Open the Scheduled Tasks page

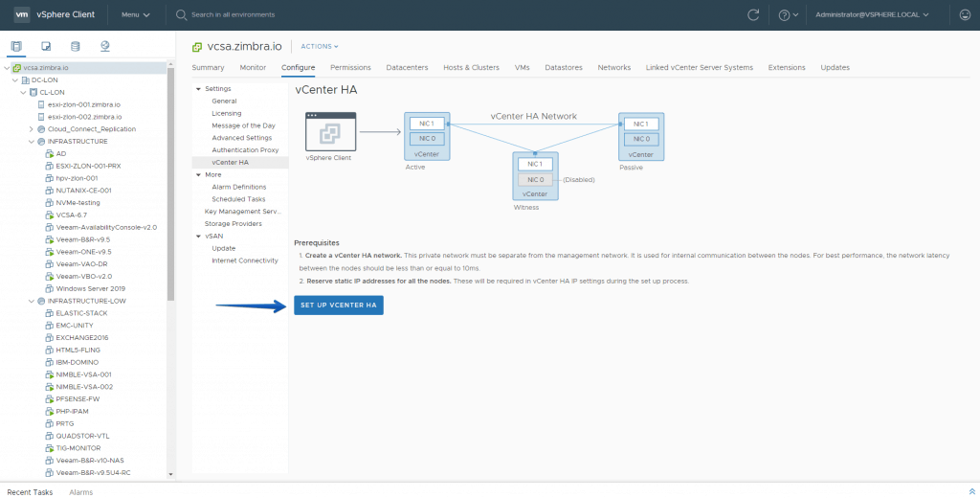(238, 199)
